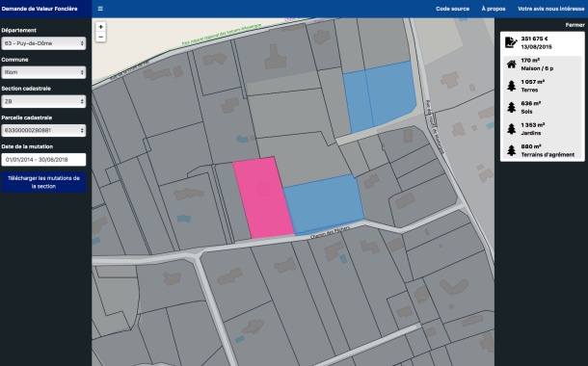Close the details panel with Fermer
The width and height of the screenshot is (588, 366).
point(575,25)
